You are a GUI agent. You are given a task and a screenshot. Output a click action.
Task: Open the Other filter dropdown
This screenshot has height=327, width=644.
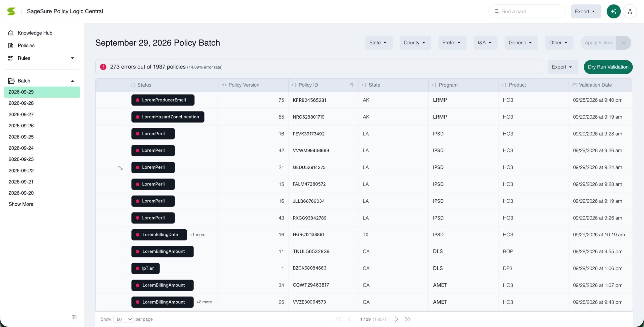point(559,43)
